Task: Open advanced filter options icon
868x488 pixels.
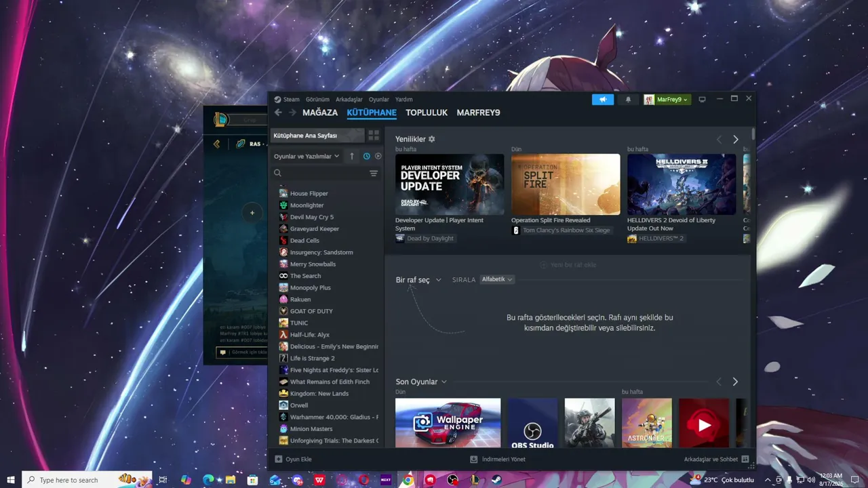Action: coord(374,174)
